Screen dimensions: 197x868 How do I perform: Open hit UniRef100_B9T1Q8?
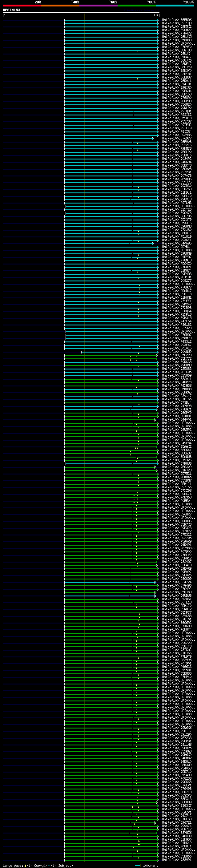pyautogui.click(x=177, y=23)
